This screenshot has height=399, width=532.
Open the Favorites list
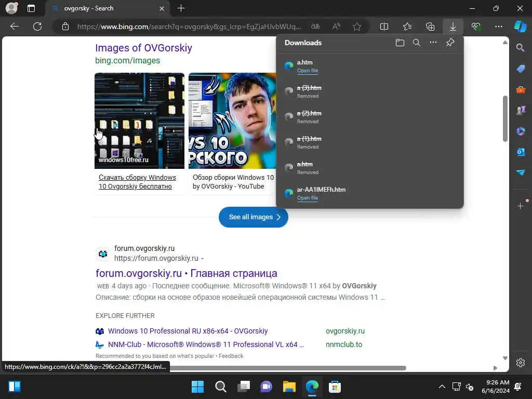(x=407, y=26)
